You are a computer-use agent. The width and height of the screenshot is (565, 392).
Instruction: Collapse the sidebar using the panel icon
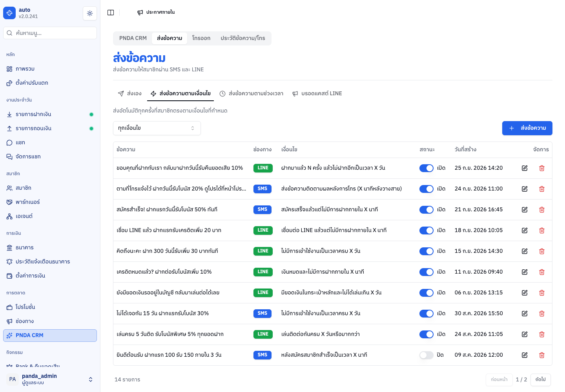point(111,13)
